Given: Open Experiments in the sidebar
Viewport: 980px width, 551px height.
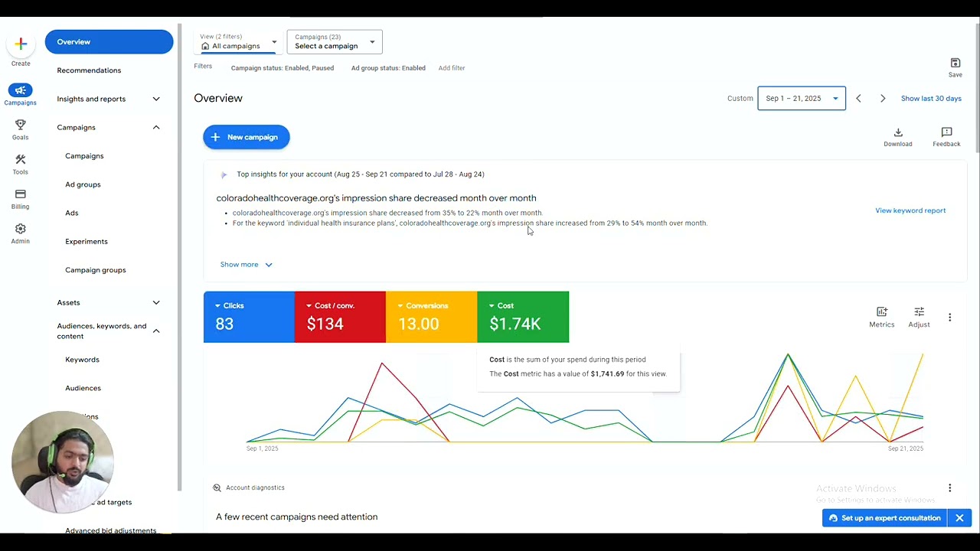Looking at the screenshot, I should click(x=87, y=241).
